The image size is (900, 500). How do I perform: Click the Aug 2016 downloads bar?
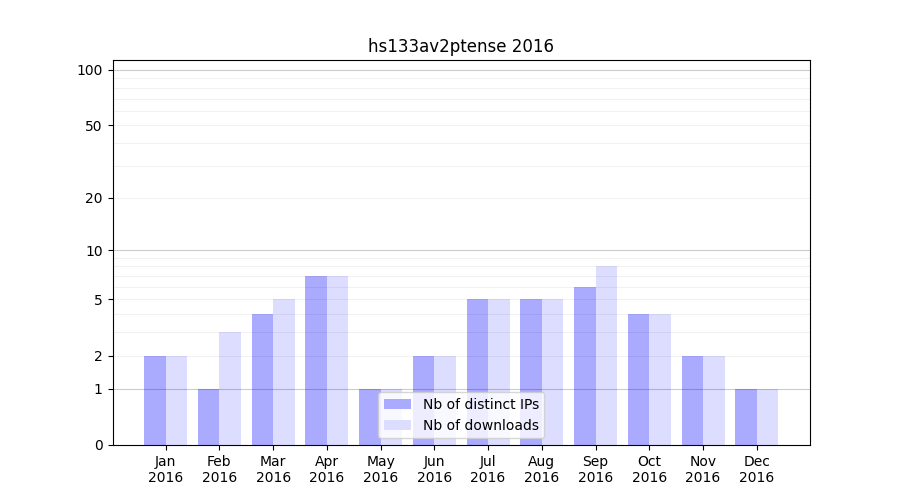tap(552, 372)
